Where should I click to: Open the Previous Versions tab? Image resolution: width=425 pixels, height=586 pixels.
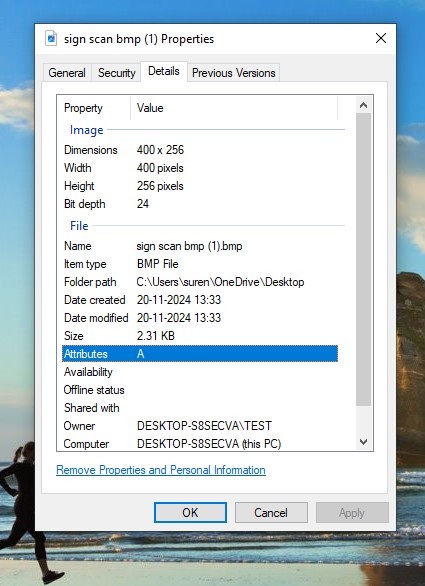coord(234,73)
